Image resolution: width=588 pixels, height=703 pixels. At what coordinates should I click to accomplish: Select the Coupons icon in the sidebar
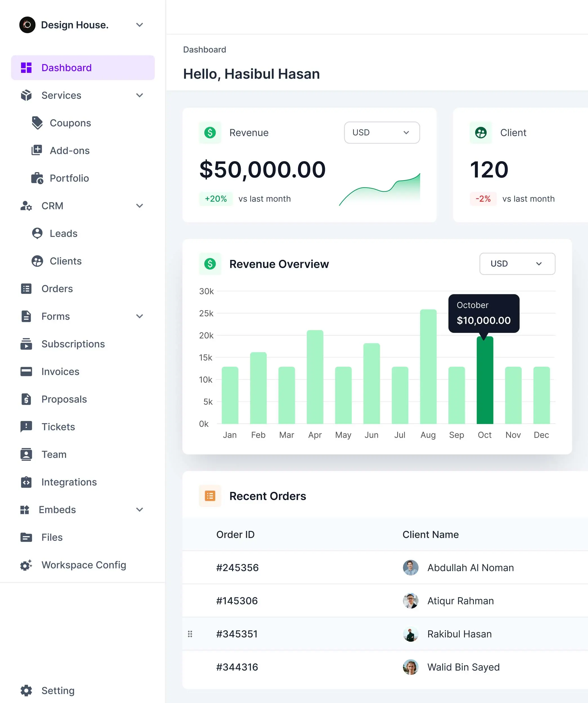(37, 123)
